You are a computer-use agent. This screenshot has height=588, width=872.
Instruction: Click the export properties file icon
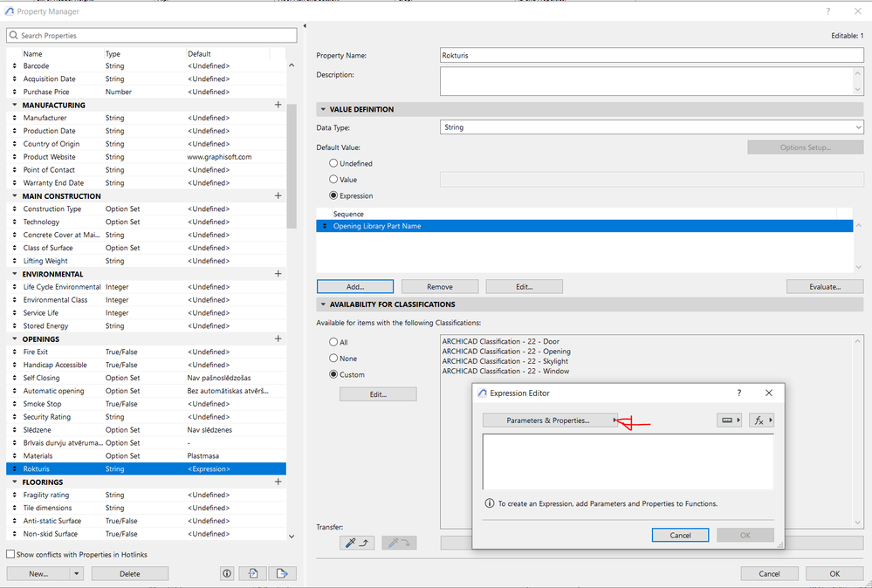point(282,573)
